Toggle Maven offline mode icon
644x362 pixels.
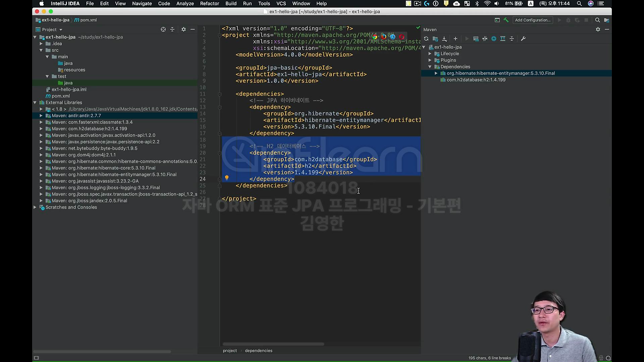point(485,39)
